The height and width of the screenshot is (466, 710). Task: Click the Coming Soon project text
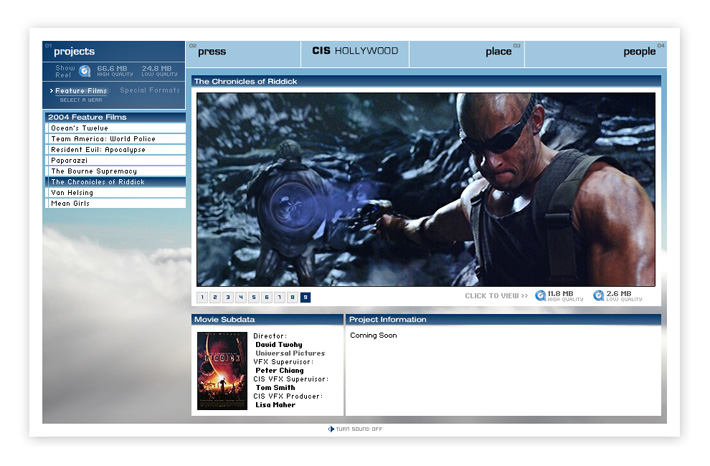374,336
